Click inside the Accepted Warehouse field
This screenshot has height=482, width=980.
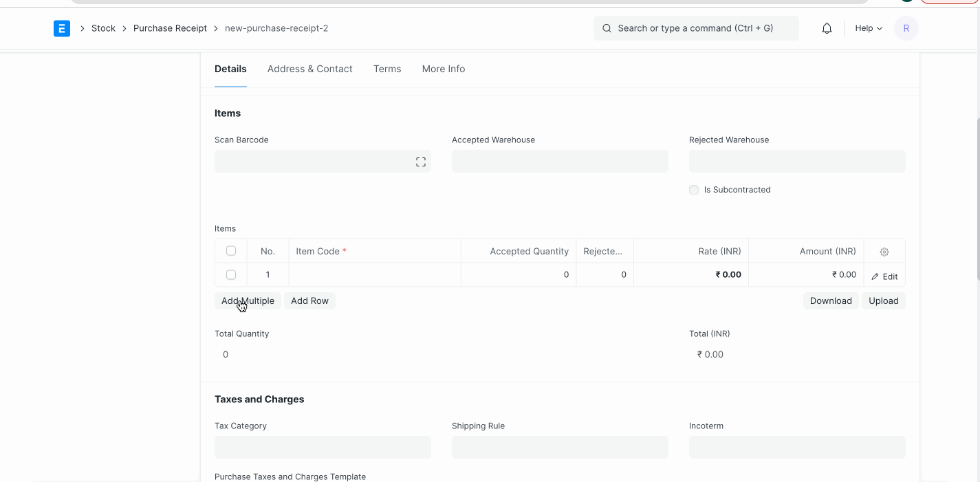[559, 161]
